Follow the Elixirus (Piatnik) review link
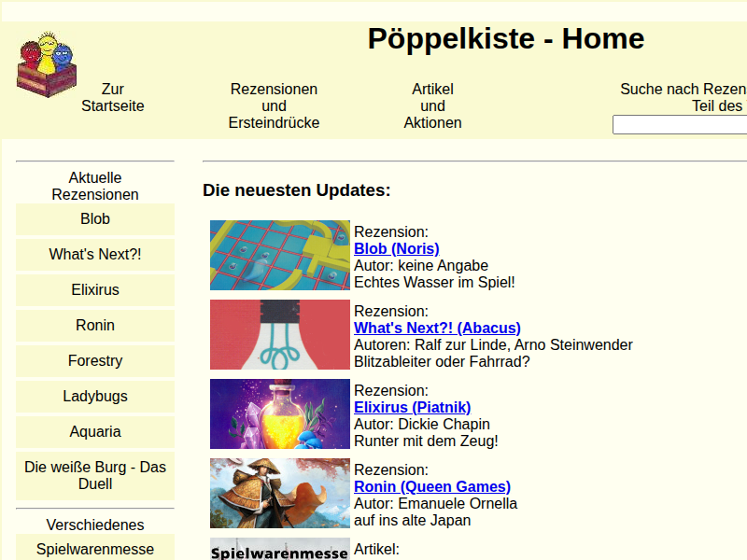This screenshot has height=560, width=747. coord(412,407)
